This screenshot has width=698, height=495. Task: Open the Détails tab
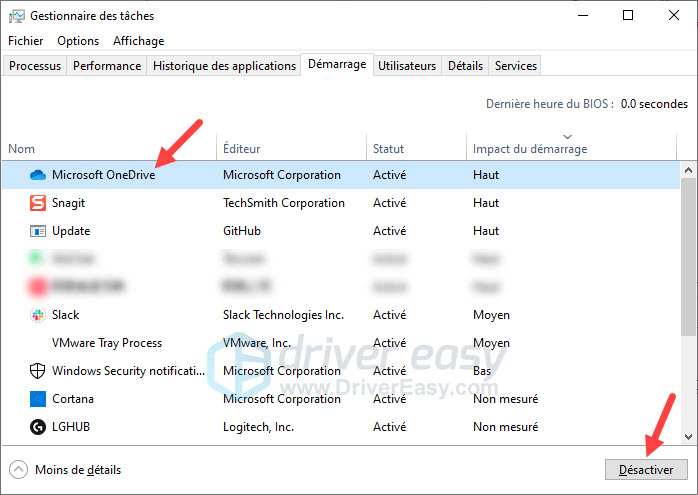point(465,66)
